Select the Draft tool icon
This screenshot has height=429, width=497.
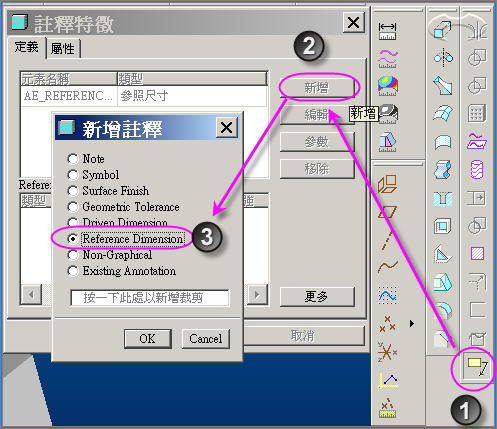coord(443,282)
